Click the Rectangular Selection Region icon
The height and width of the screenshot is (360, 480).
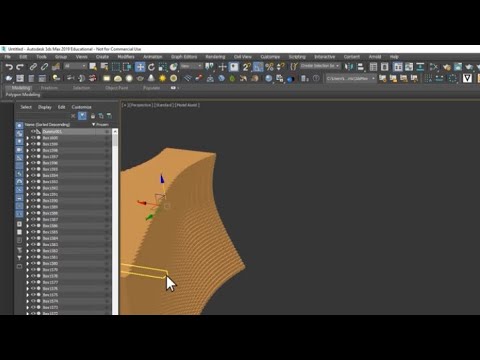pyautogui.click(x=116, y=67)
